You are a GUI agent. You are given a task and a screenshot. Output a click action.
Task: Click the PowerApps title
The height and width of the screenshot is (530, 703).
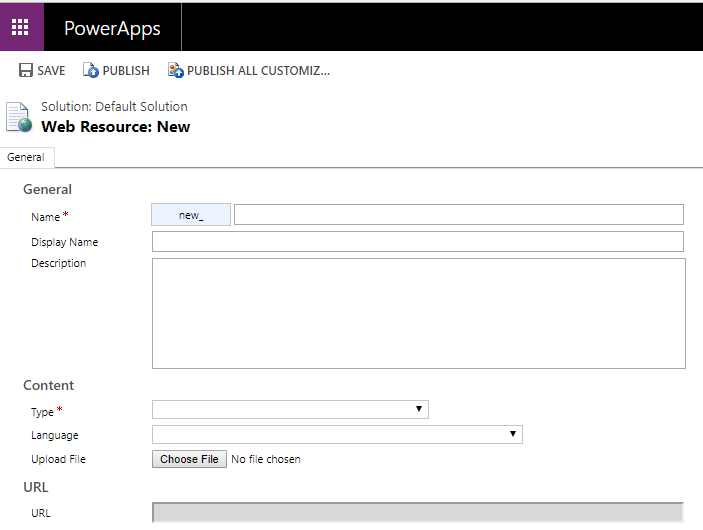[112, 28]
